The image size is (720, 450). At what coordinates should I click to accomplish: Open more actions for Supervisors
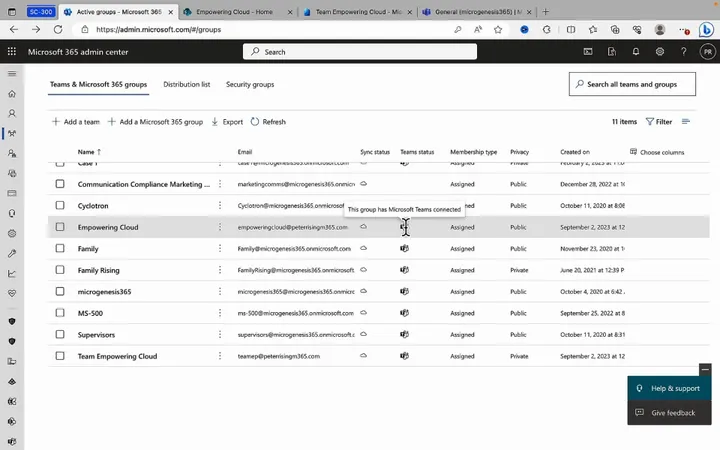(x=220, y=334)
